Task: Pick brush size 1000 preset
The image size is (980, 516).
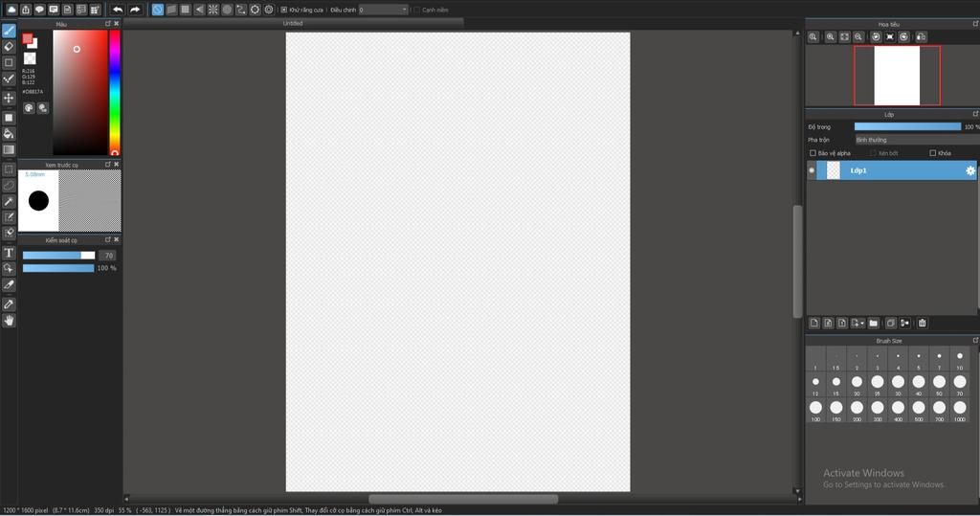Action: point(960,411)
